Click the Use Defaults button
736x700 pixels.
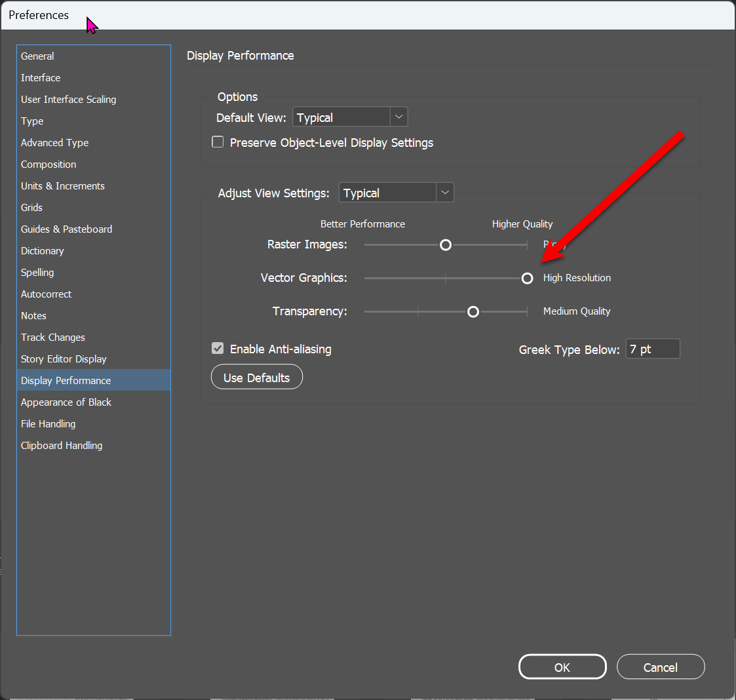[256, 377]
